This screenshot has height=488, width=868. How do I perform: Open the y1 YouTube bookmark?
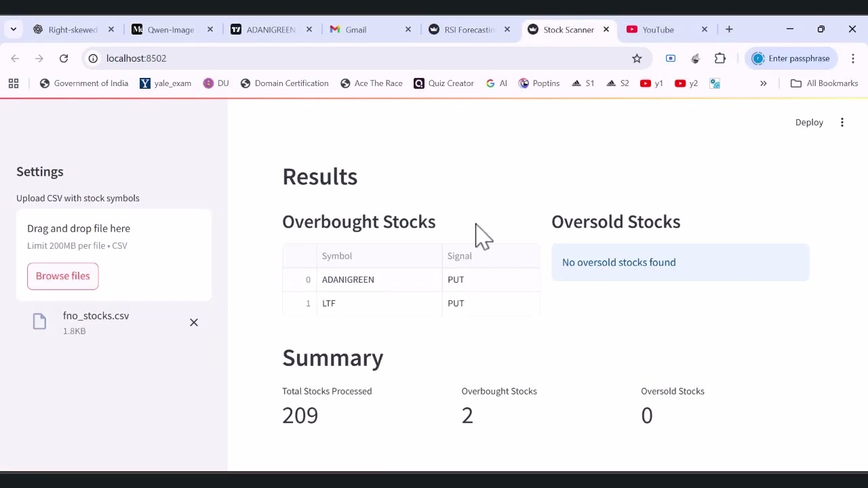(652, 83)
